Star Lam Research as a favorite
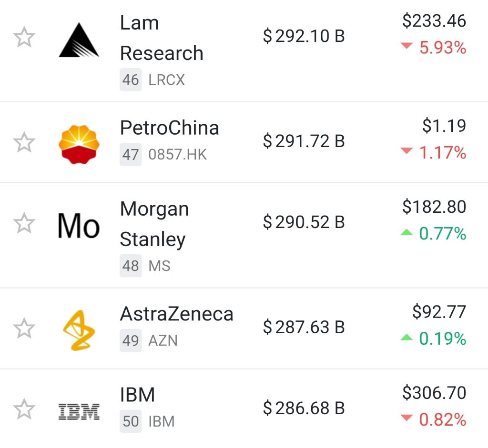 [x=24, y=38]
